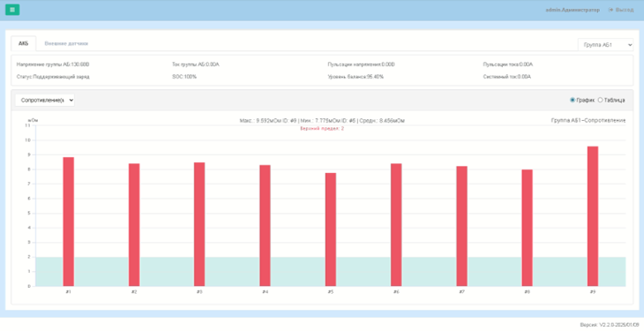Viewport: 644px width, 331px height.
Task: Click the red bar for battery #6
Action: point(396,225)
